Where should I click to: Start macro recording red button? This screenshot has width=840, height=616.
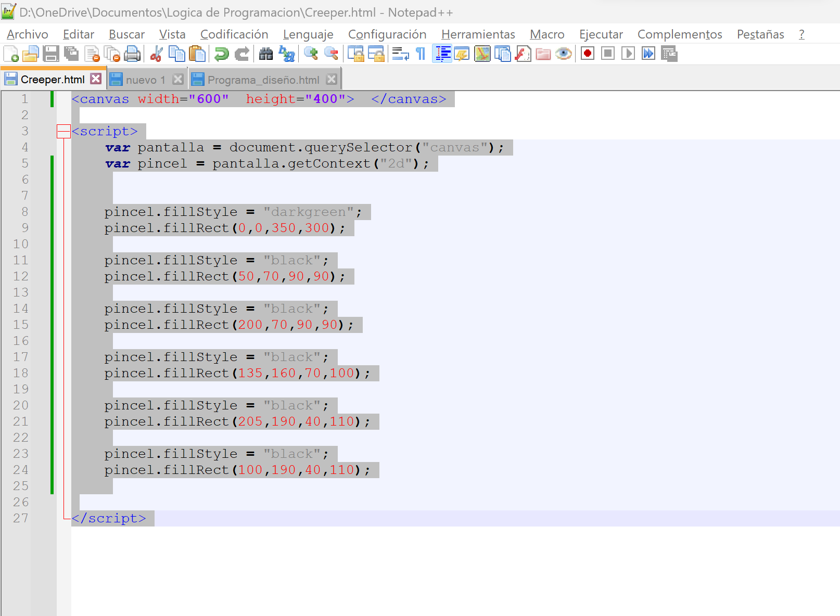[588, 54]
